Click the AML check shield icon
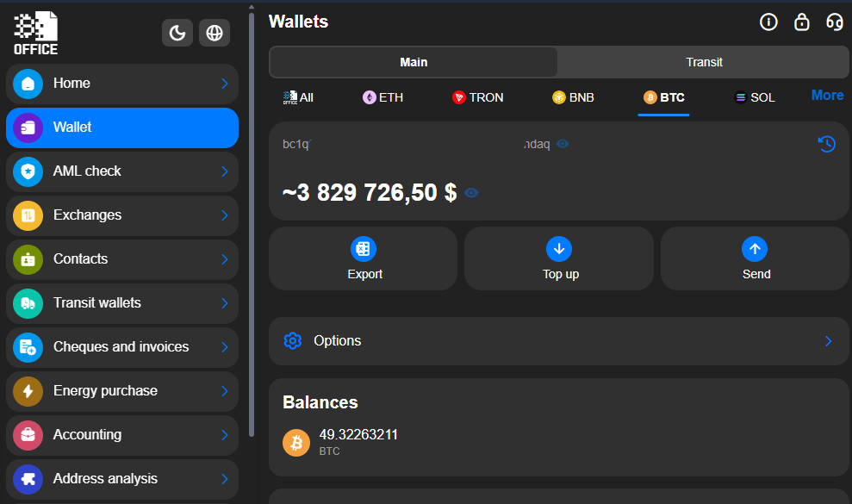This screenshot has height=504, width=852. coord(28,171)
